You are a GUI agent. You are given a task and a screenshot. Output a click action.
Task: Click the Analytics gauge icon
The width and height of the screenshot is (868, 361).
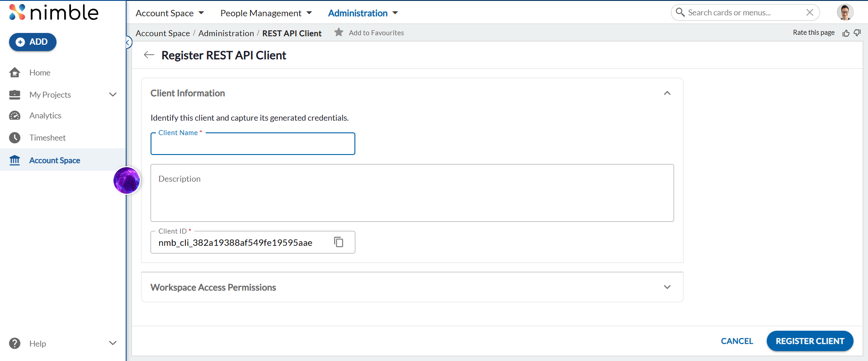point(15,116)
